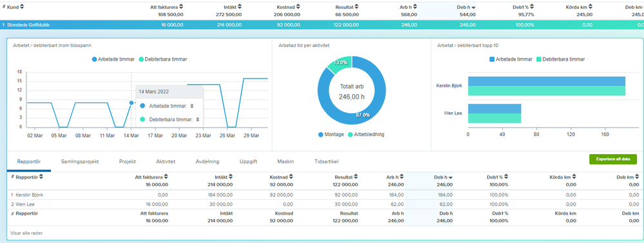Click the 14 Mars data point
Screen dimensions: 644x243
click(x=131, y=102)
